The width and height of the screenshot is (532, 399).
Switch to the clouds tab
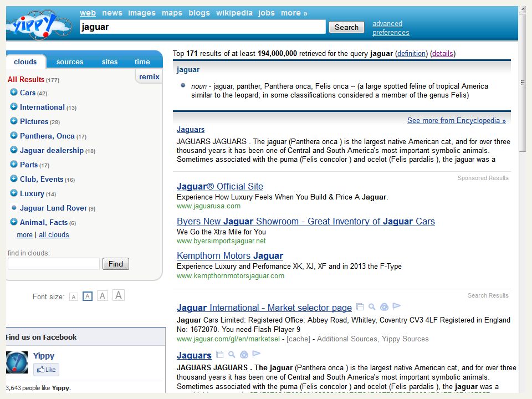click(25, 62)
